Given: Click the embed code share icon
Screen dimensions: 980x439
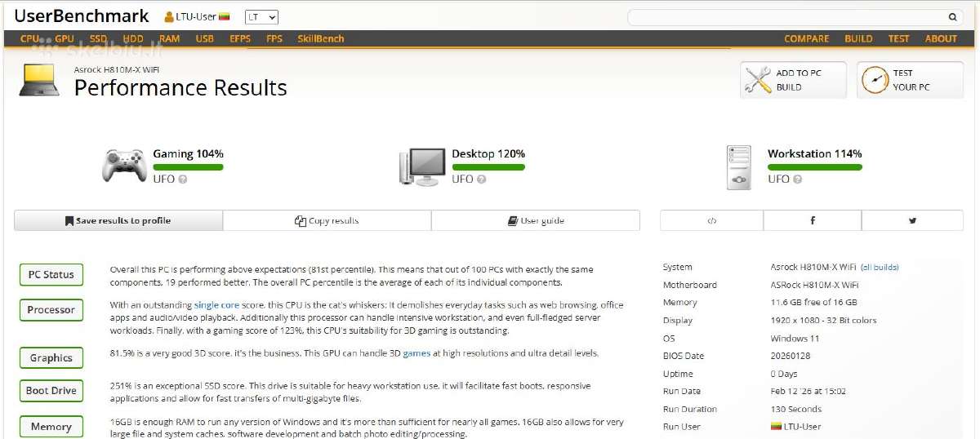Looking at the screenshot, I should 711,220.
